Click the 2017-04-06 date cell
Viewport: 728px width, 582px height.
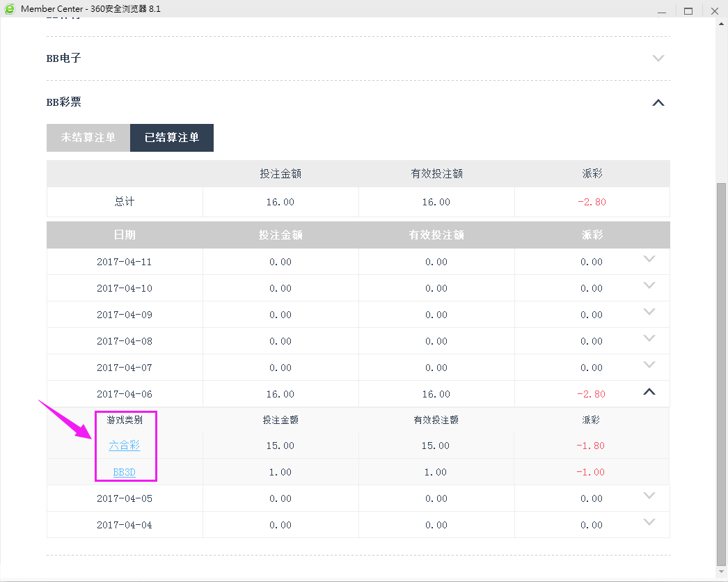(x=125, y=394)
